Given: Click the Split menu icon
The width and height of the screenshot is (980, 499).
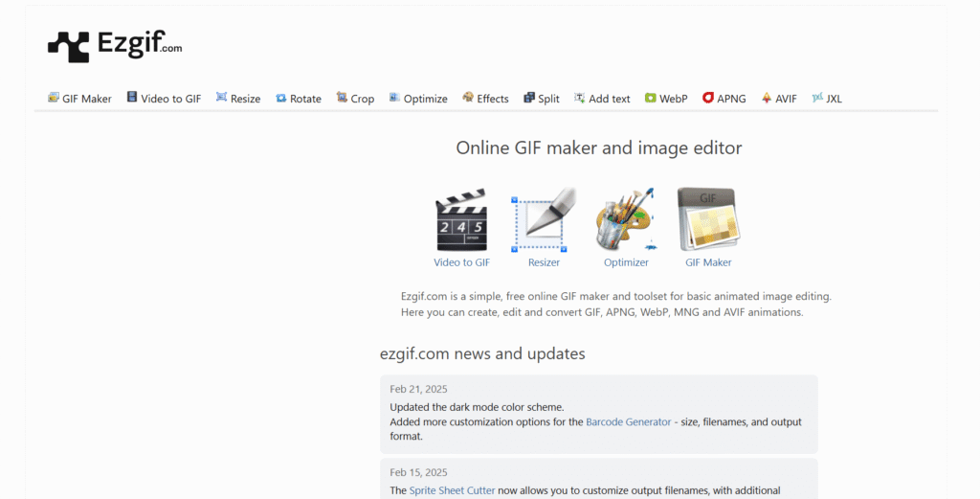Looking at the screenshot, I should pos(529,97).
